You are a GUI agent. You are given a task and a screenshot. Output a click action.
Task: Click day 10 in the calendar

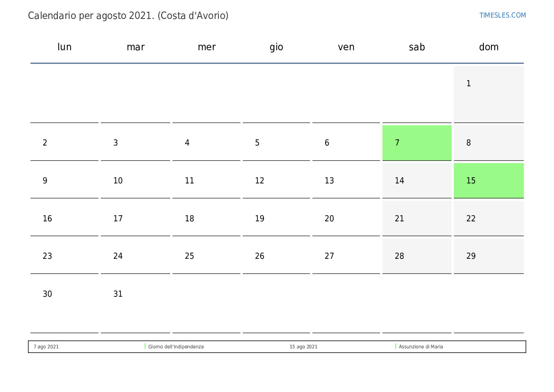coord(136,181)
